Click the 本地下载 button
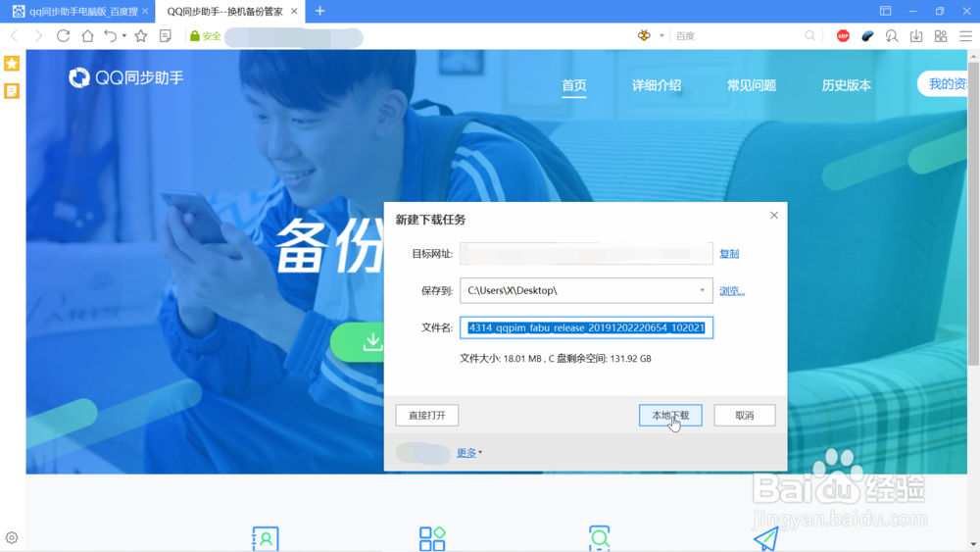The image size is (980, 552). click(x=670, y=415)
